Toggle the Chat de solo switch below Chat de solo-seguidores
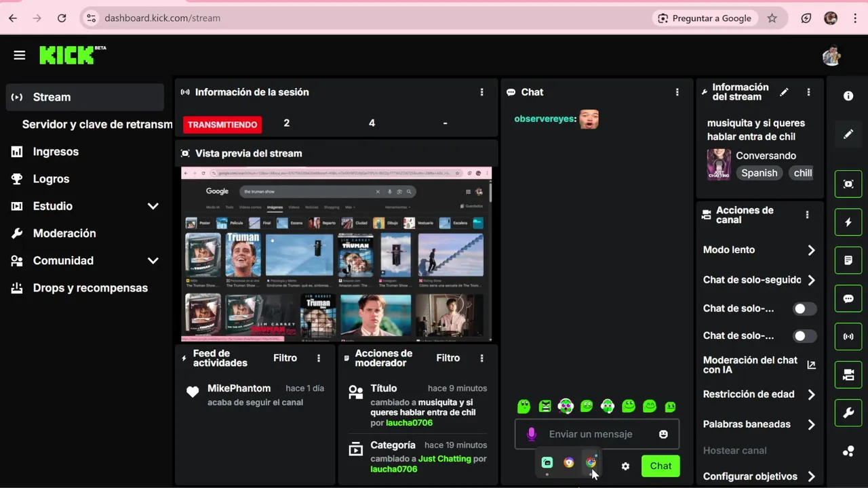 click(804, 308)
